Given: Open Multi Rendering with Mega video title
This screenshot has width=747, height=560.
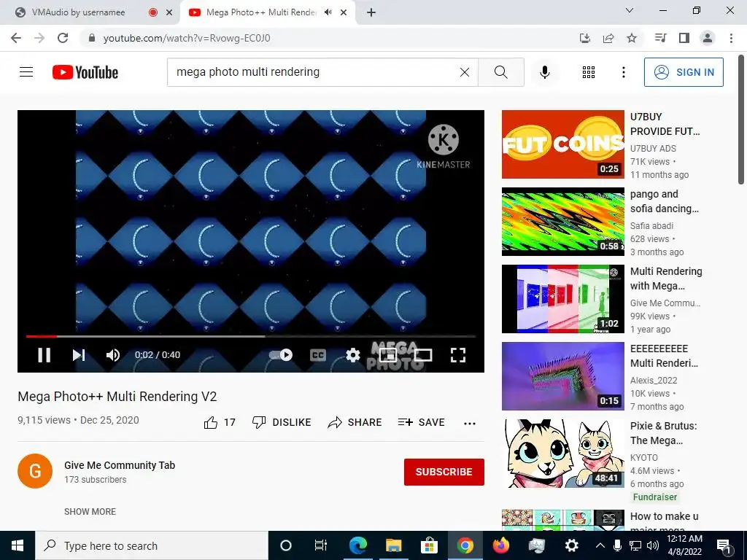Looking at the screenshot, I should [666, 279].
